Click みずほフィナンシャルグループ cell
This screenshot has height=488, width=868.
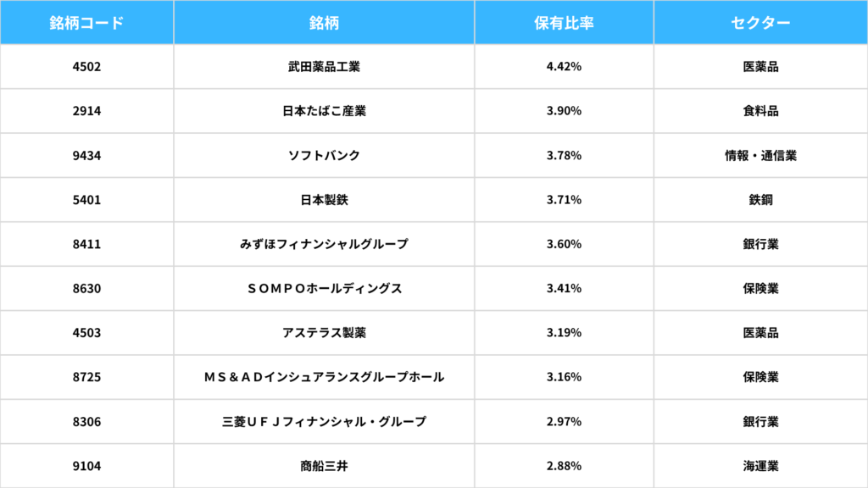324,244
